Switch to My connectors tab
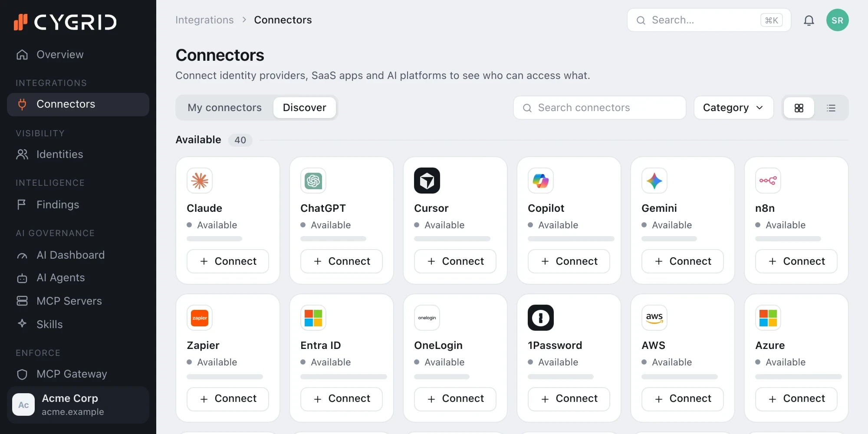This screenshot has width=868, height=434. coord(225,108)
